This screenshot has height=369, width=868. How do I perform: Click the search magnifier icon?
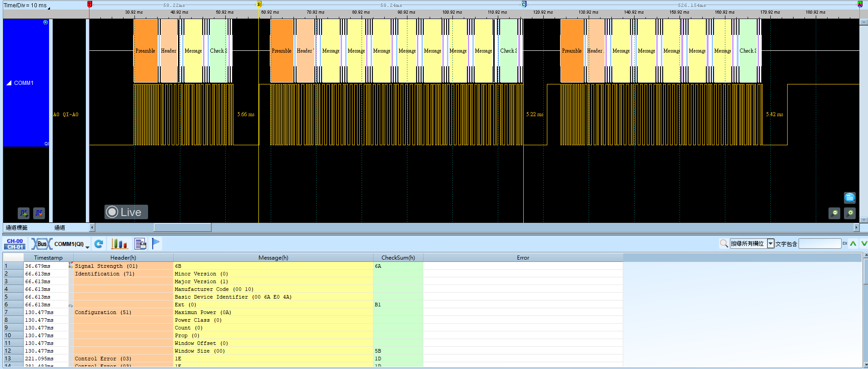(724, 244)
